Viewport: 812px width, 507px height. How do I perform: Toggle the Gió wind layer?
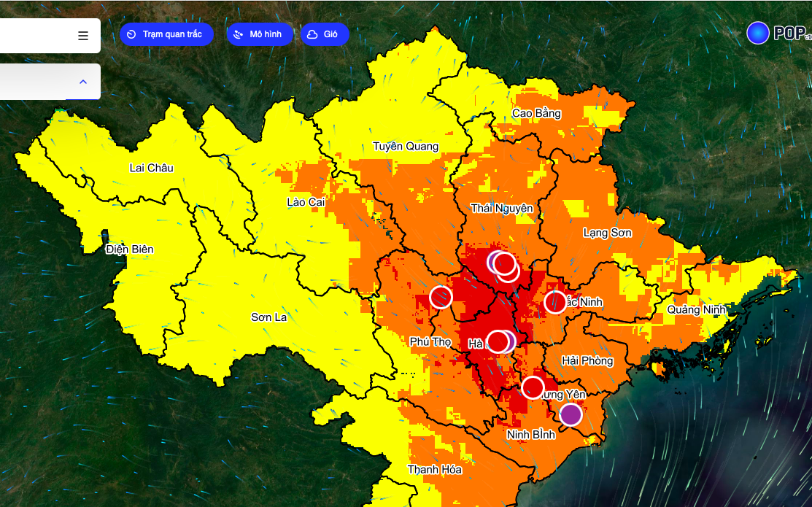click(324, 34)
